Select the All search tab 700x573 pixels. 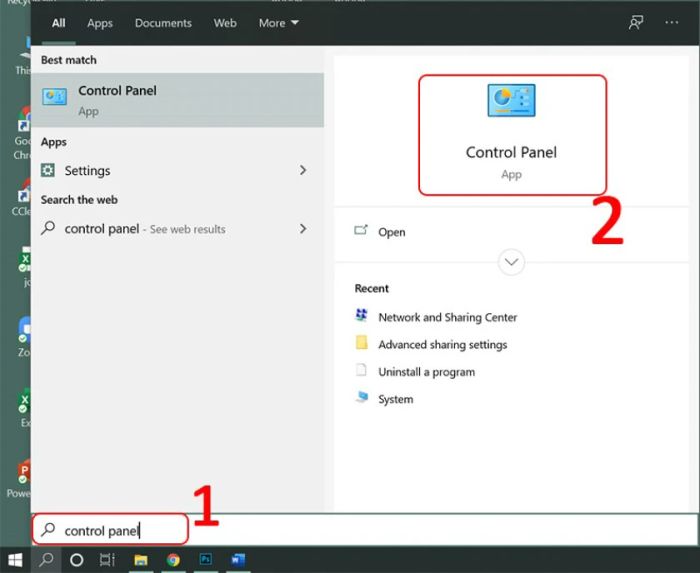[58, 23]
